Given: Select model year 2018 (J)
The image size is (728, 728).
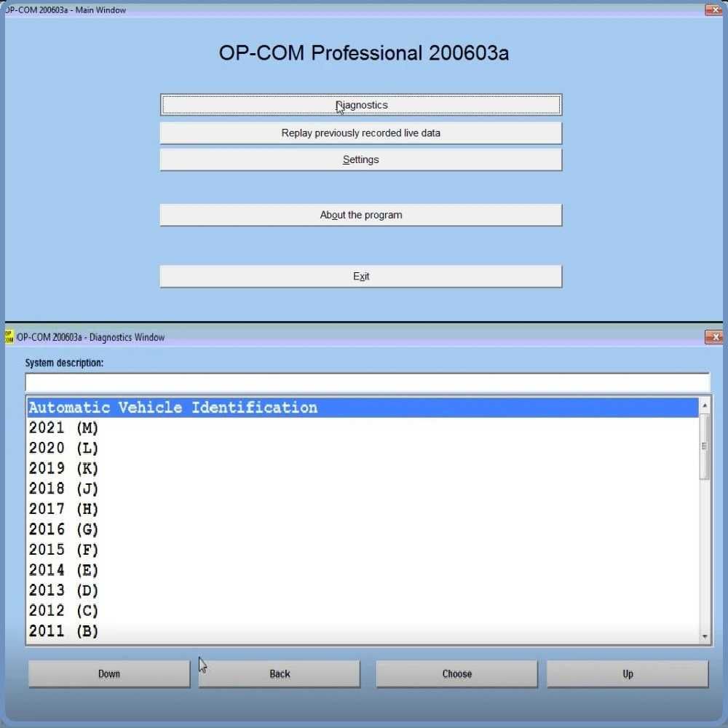Looking at the screenshot, I should 363,489.
